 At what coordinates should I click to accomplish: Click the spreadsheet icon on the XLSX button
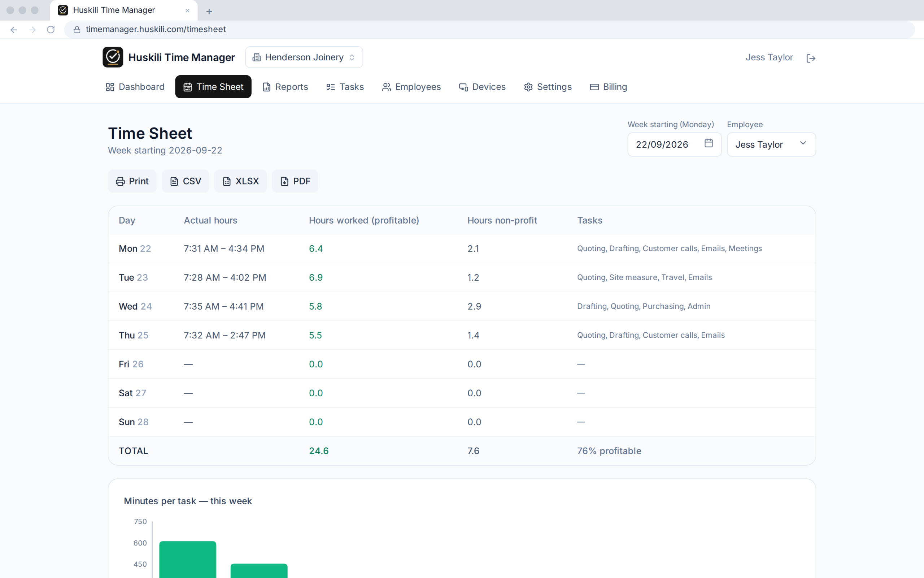(x=227, y=182)
